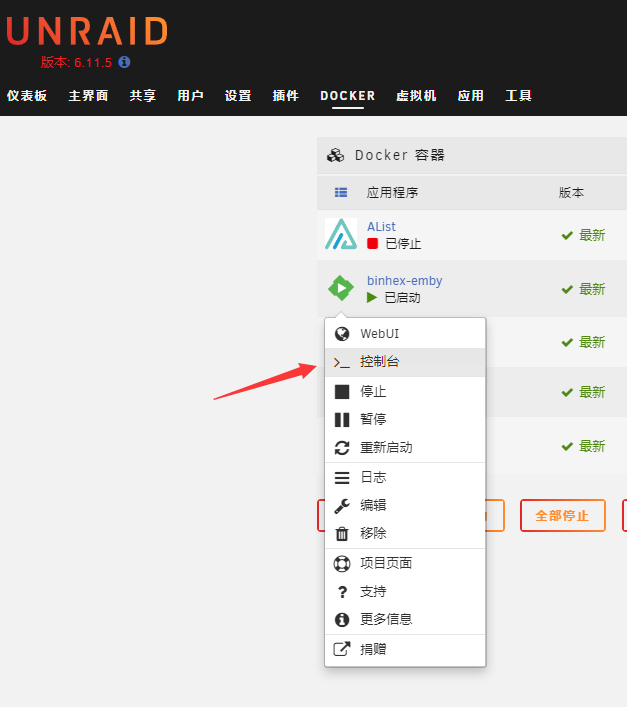Choose 重新启动 restart in the context menu
Viewport: 627px width, 707px height.
(405, 448)
